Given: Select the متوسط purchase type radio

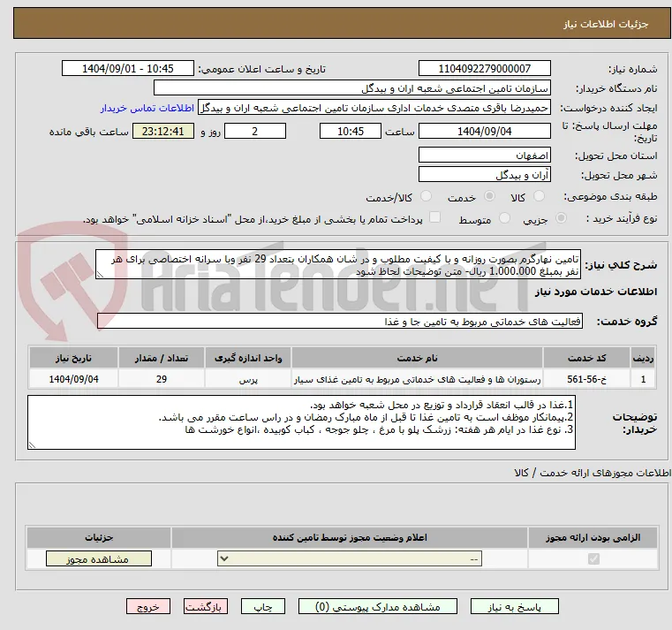Looking at the screenshot, I should pos(505,218).
